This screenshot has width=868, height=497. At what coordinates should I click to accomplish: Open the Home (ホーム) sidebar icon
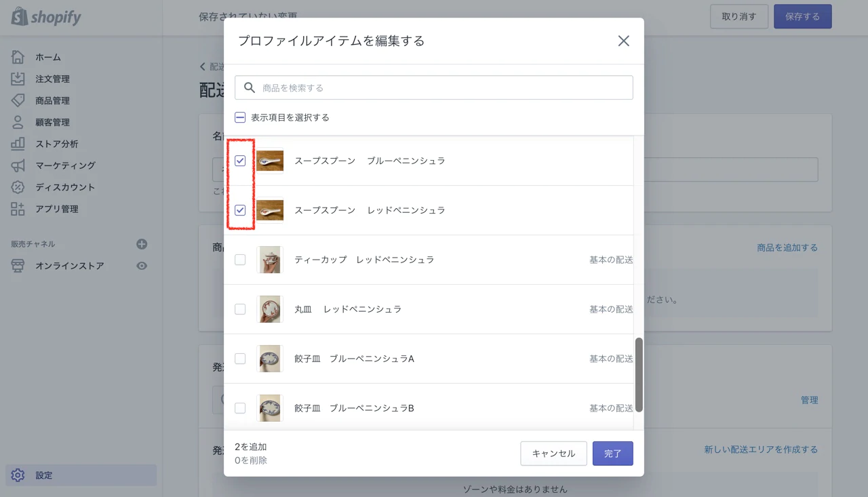[18, 57]
